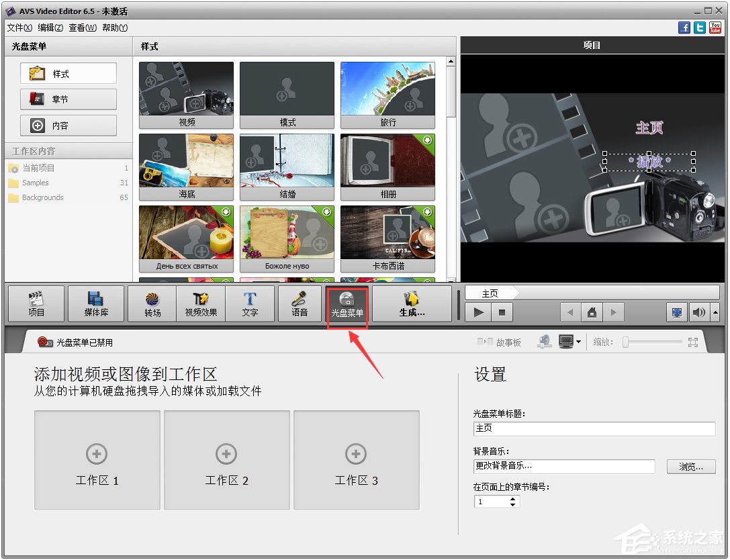Add media to 工作区 1
Screen dimensions: 730x560
[97, 460]
